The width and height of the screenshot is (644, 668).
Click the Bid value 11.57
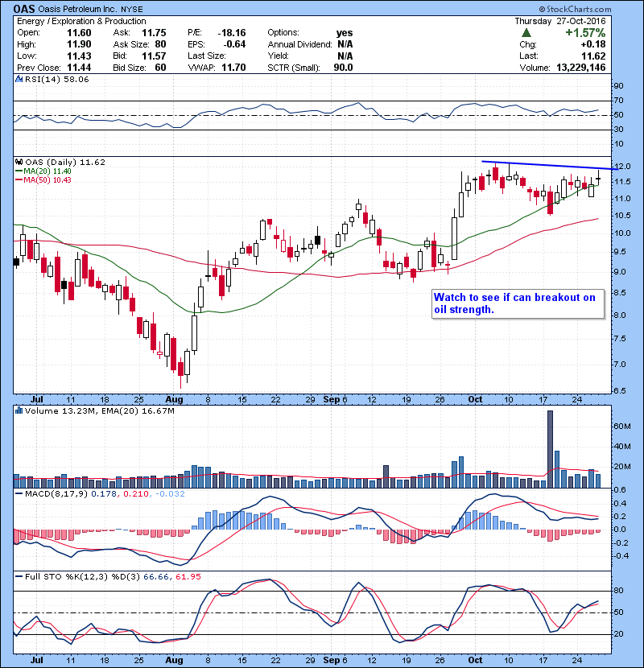tap(154, 56)
